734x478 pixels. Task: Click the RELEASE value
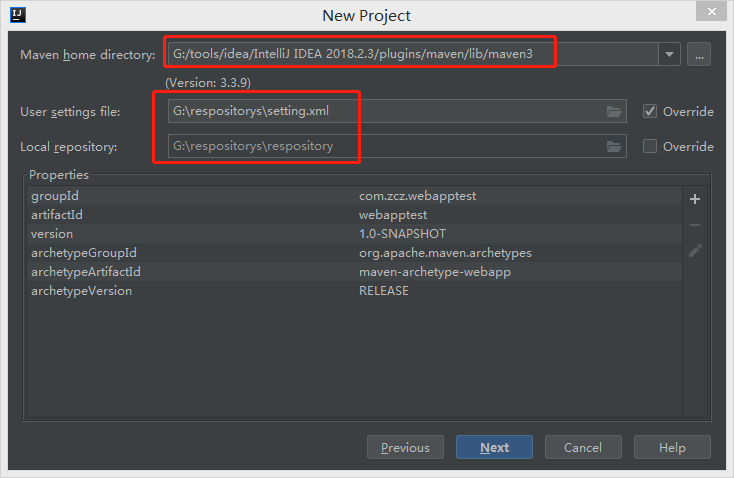(x=384, y=291)
